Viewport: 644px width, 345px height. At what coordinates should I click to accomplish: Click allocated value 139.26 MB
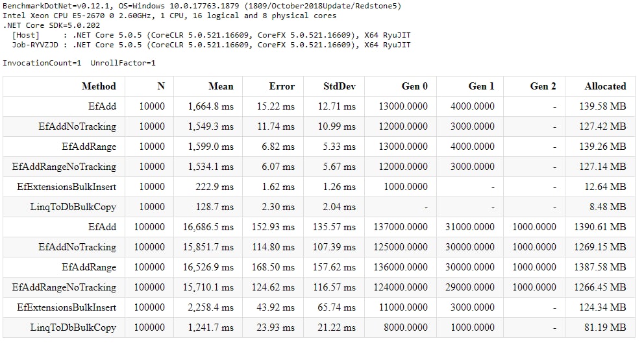pos(602,147)
